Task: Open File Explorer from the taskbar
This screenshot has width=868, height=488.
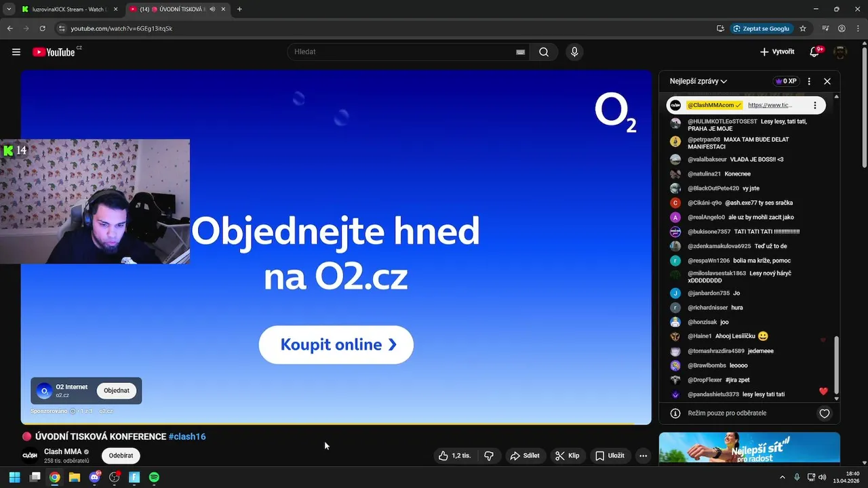Action: pyautogui.click(x=75, y=477)
